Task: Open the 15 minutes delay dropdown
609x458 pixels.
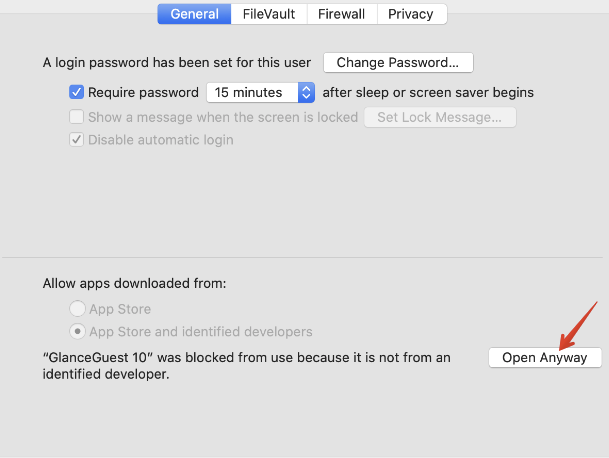Action: pos(256,92)
